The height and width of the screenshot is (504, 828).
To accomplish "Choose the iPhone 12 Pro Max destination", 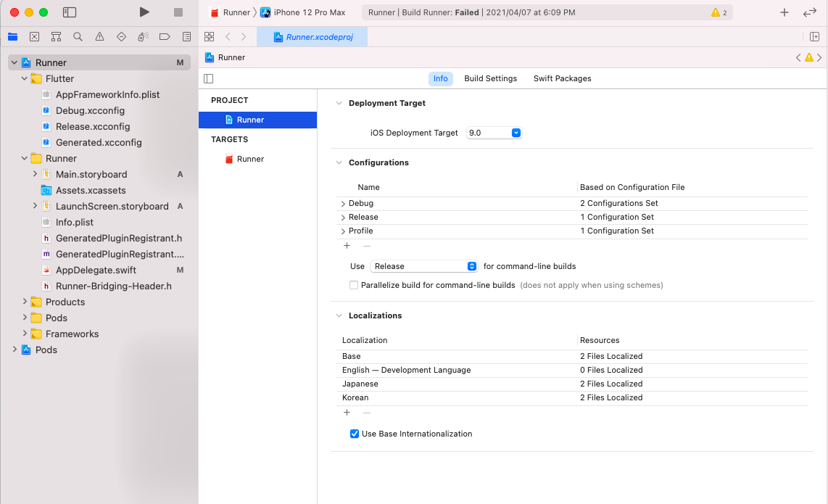I will pyautogui.click(x=303, y=12).
